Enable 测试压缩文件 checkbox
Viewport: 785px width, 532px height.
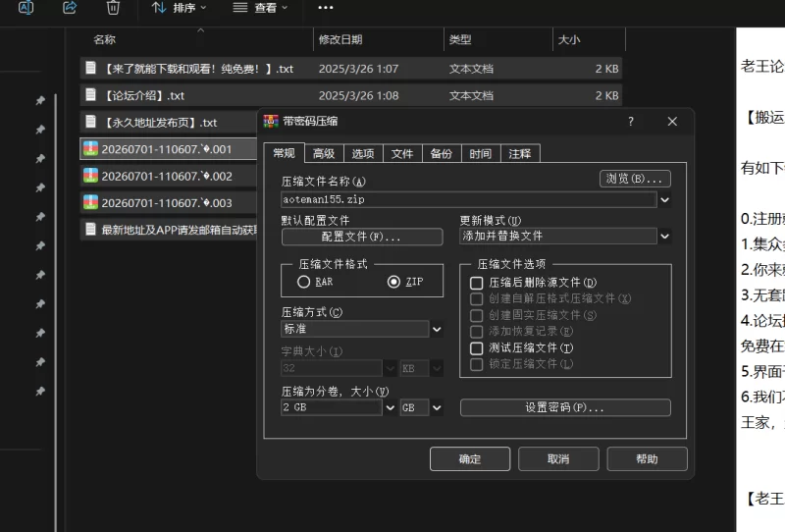pos(476,347)
